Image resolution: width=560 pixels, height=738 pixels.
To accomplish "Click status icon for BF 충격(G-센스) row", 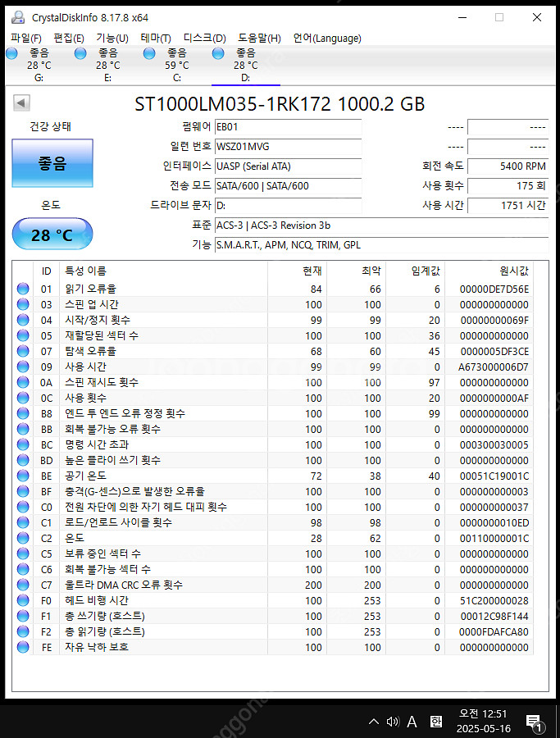I will point(23,491).
